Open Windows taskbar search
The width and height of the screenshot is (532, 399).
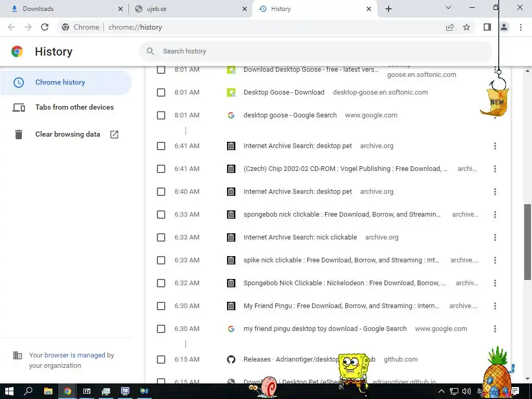[x=29, y=391]
